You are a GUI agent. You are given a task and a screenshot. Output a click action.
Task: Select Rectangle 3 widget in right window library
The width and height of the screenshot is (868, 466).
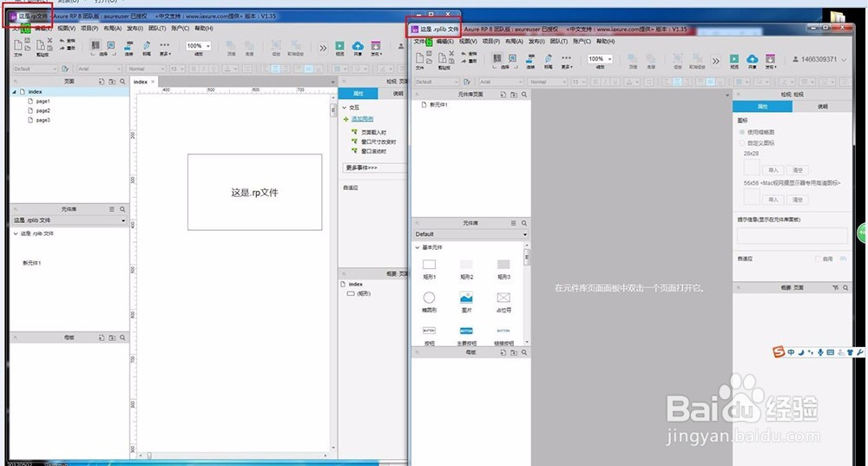coord(503,265)
